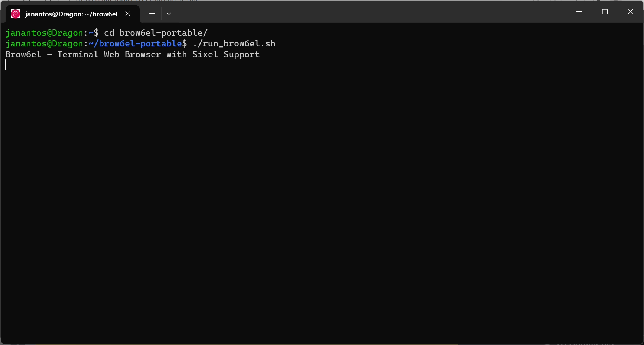Viewport: 644px width, 345px height.
Task: Click the text cursor below the output line
Action: (x=6, y=65)
